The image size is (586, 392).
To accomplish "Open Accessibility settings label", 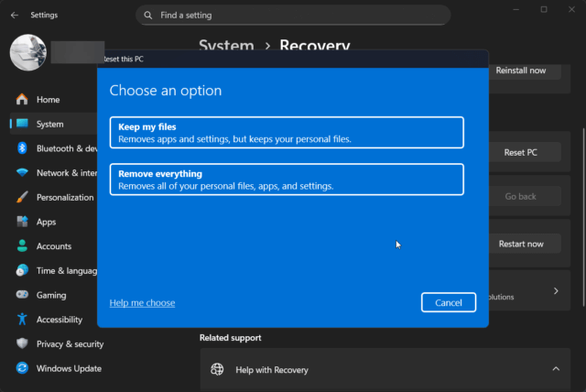I will pos(60,320).
